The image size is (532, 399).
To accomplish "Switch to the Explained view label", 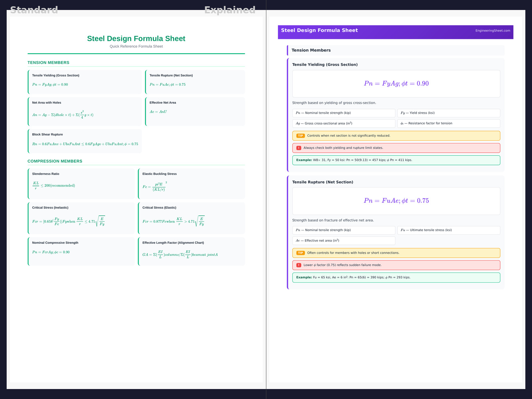I will click(230, 10).
